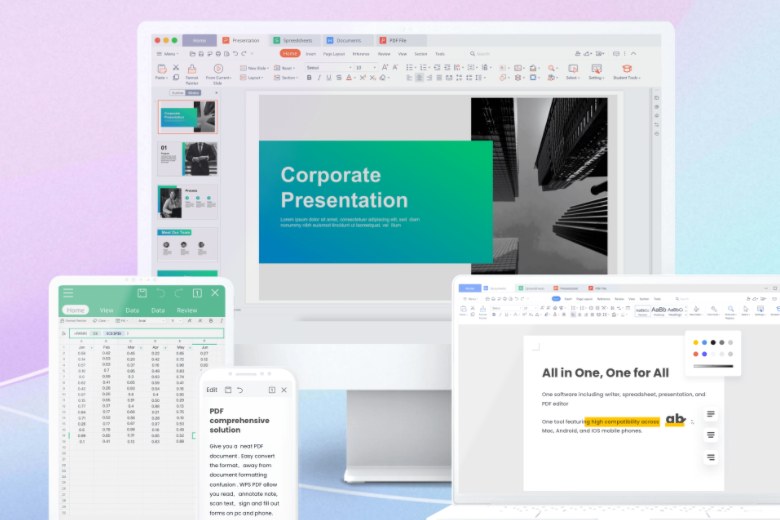Switch the slide panel to Outline view
Viewport: 780px width, 520px height.
[x=177, y=93]
